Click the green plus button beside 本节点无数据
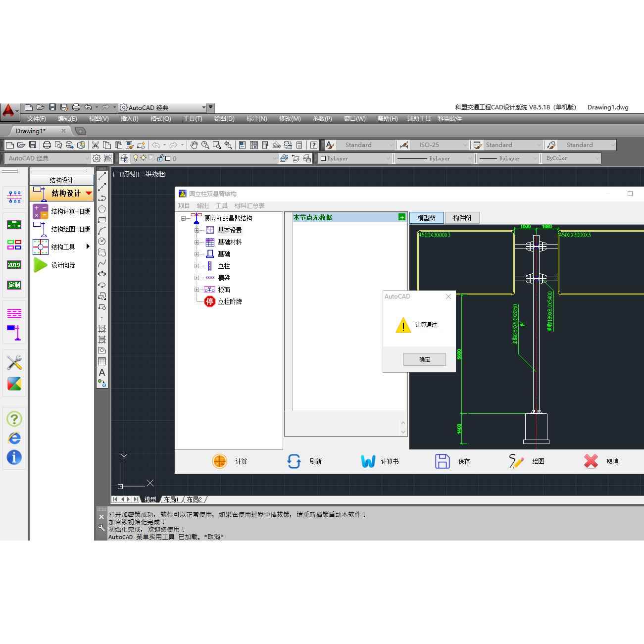Viewport: 644px width, 644px height. (x=401, y=217)
